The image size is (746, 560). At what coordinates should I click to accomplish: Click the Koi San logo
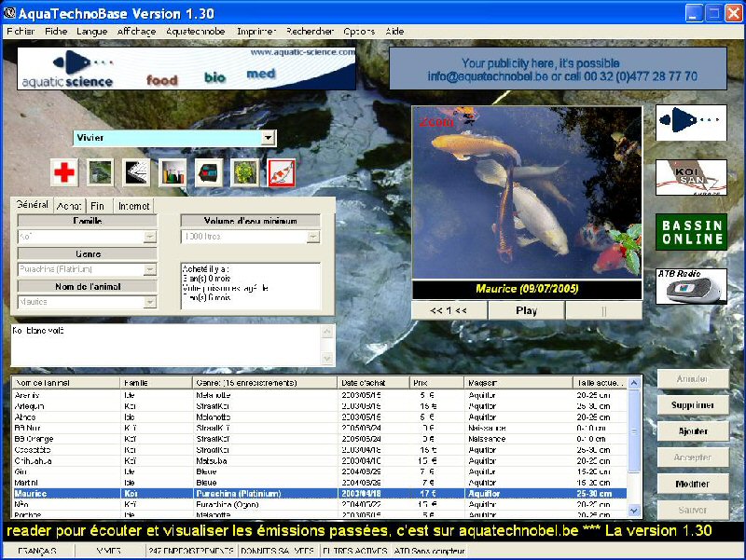[690, 177]
